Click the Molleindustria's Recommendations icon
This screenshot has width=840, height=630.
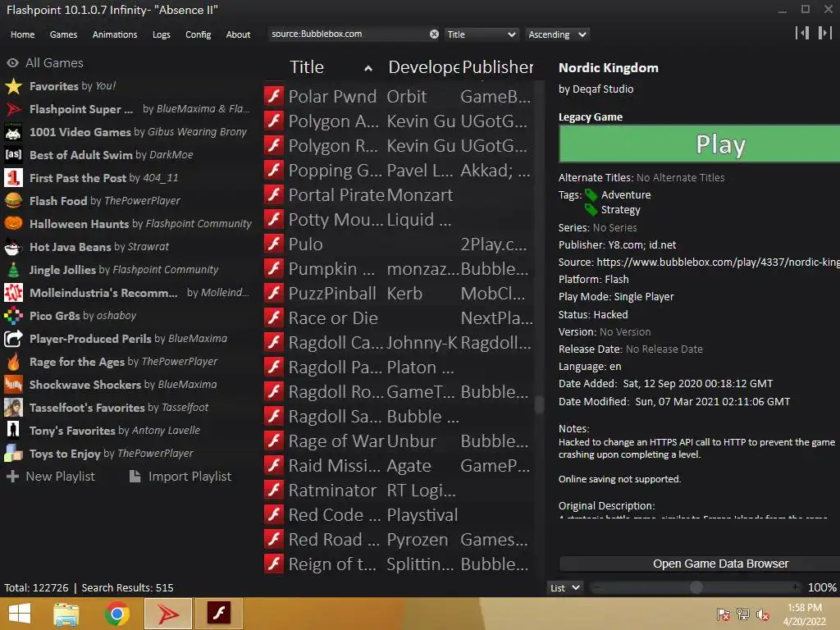point(13,293)
